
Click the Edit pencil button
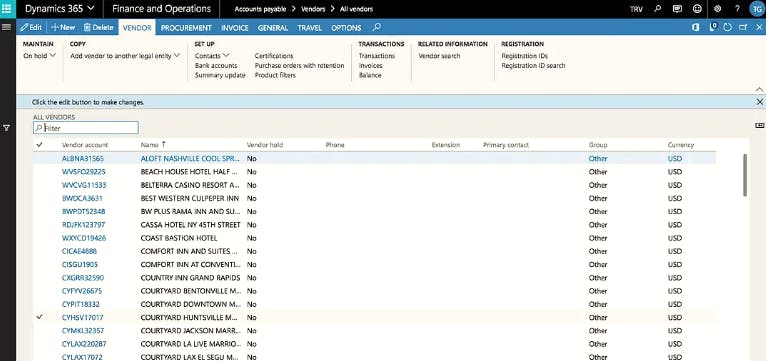tap(31, 27)
